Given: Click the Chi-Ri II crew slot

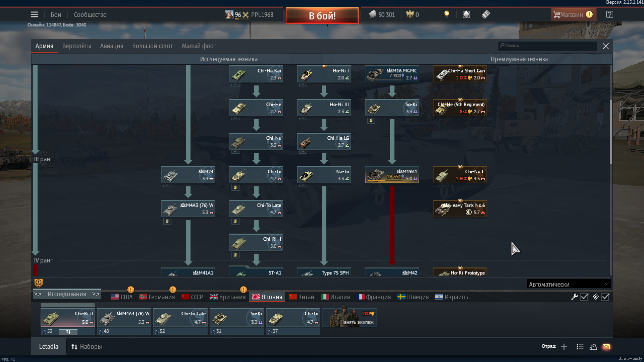Looking at the screenshot, I should click(x=68, y=317).
